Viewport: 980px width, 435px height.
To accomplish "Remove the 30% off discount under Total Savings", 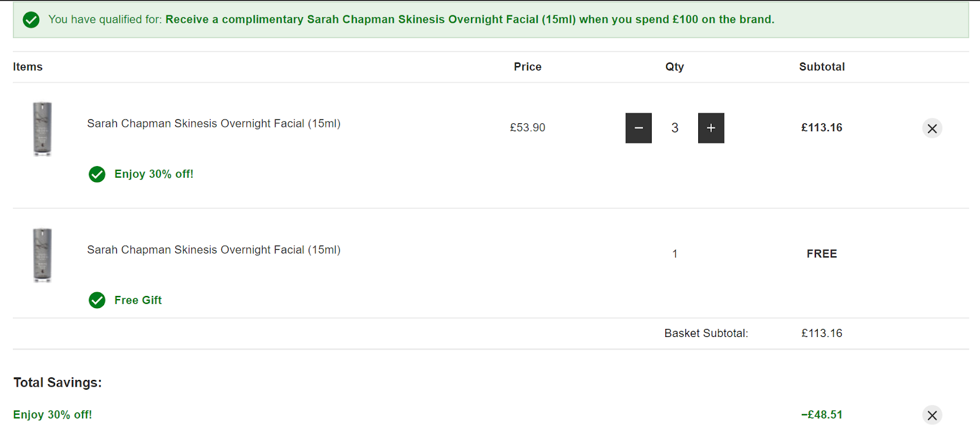I will [932, 415].
